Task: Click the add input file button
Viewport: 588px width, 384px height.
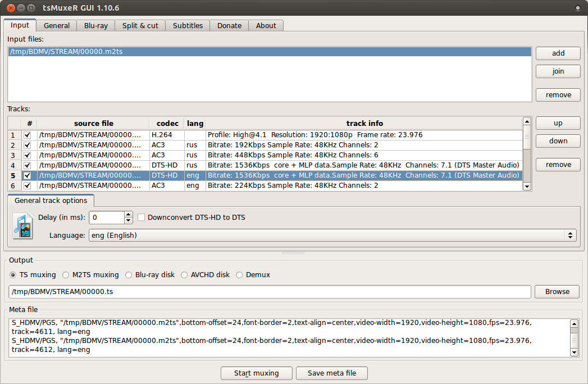Action: coord(558,53)
